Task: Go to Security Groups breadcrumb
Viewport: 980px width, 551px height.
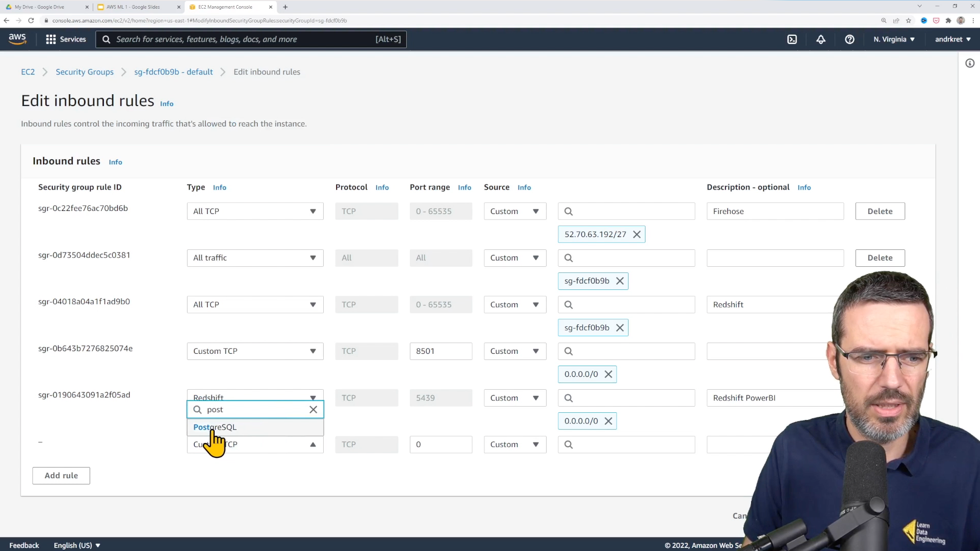Action: click(85, 72)
